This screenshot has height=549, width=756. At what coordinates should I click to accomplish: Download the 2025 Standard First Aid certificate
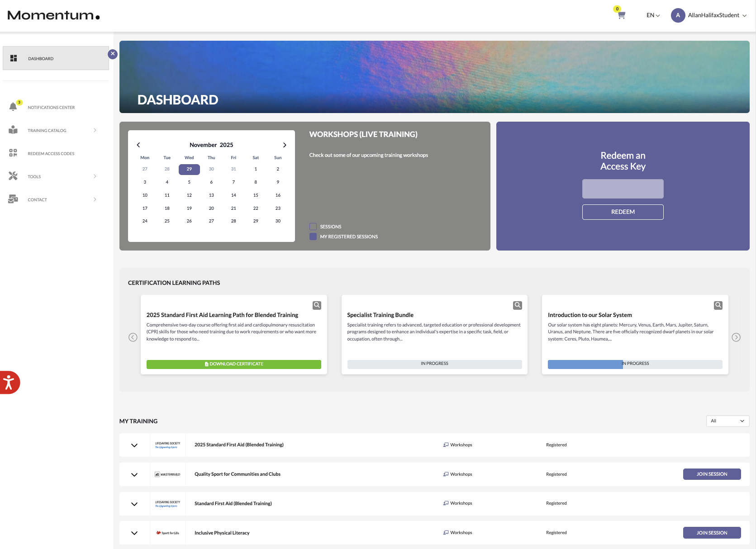pyautogui.click(x=233, y=364)
